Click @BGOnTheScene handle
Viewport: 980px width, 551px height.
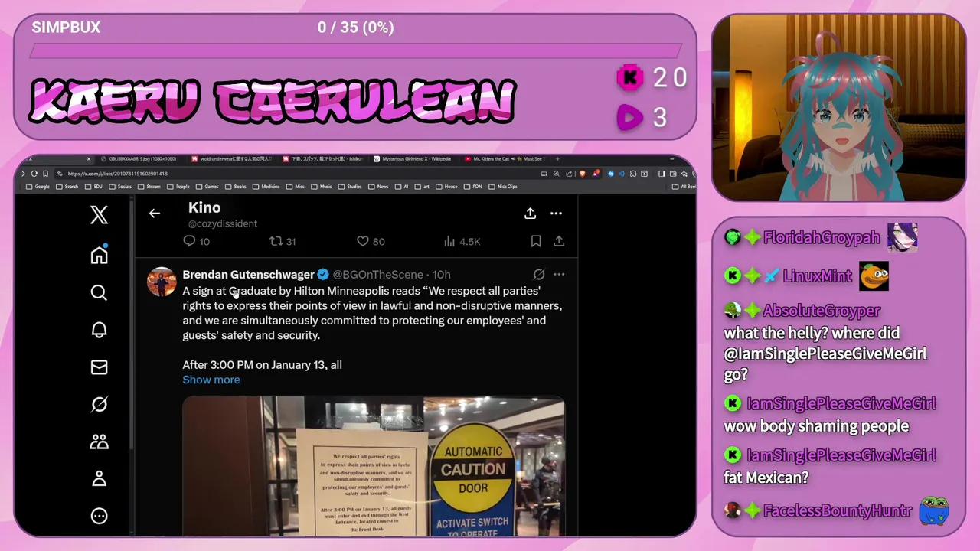point(377,274)
